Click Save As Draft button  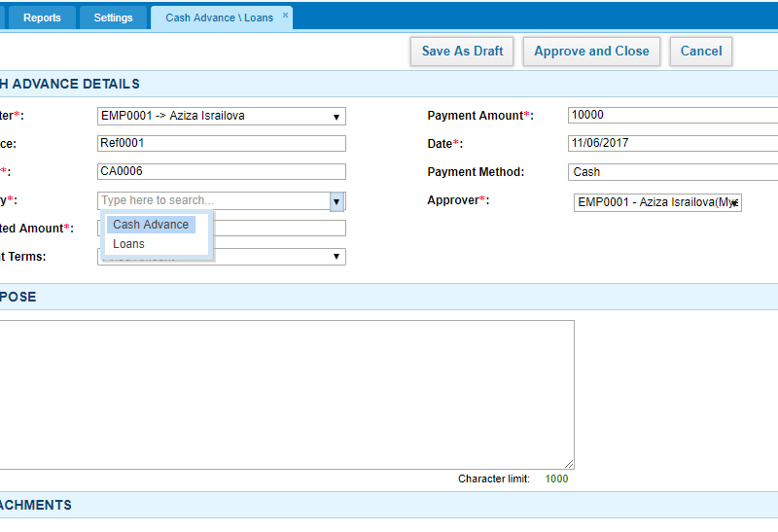click(462, 52)
